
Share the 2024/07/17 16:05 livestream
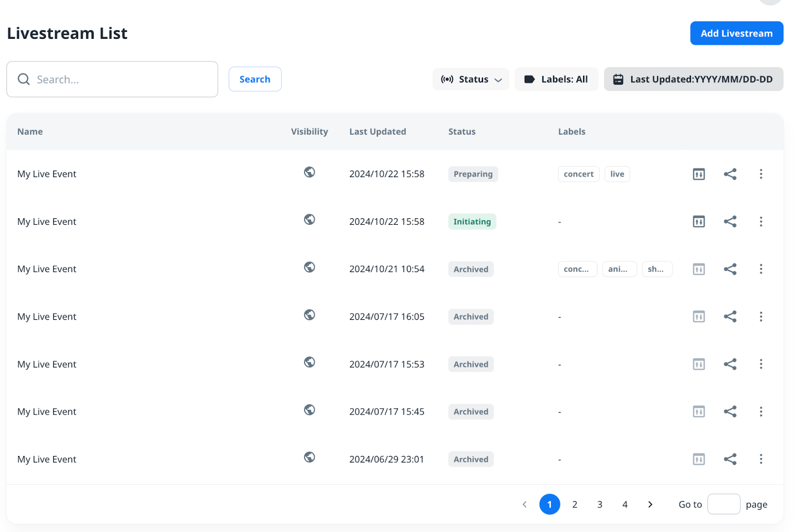[730, 317]
